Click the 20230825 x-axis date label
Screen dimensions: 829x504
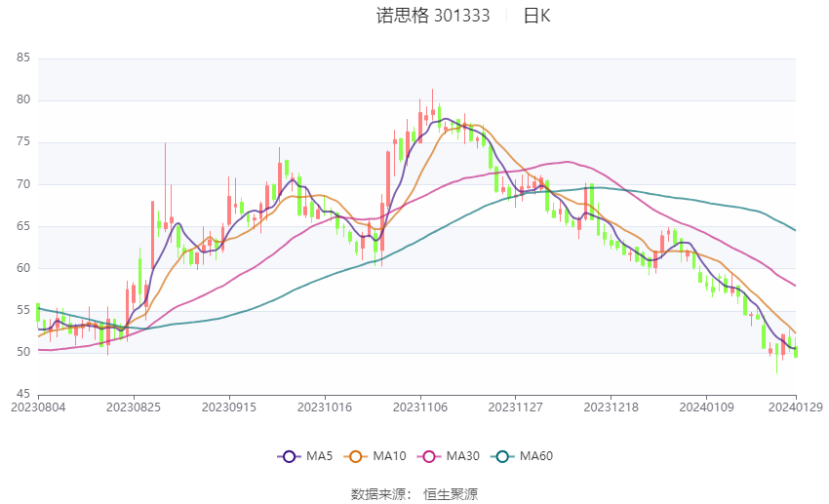pyautogui.click(x=134, y=407)
